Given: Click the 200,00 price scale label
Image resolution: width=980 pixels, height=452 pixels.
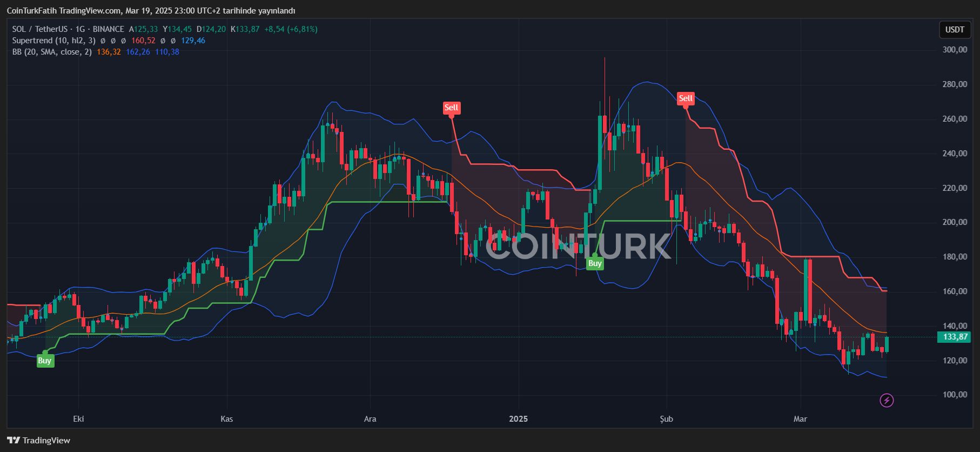Looking at the screenshot, I should [x=955, y=222].
